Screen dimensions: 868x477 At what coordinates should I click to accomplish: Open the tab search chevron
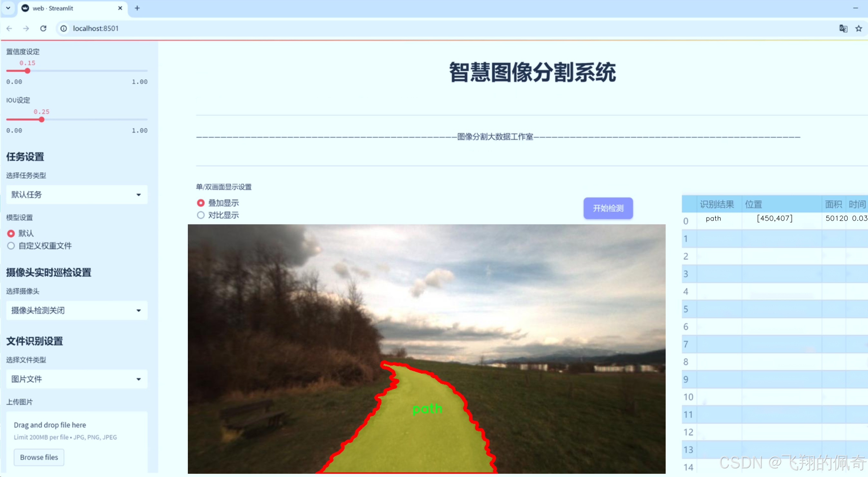point(8,8)
